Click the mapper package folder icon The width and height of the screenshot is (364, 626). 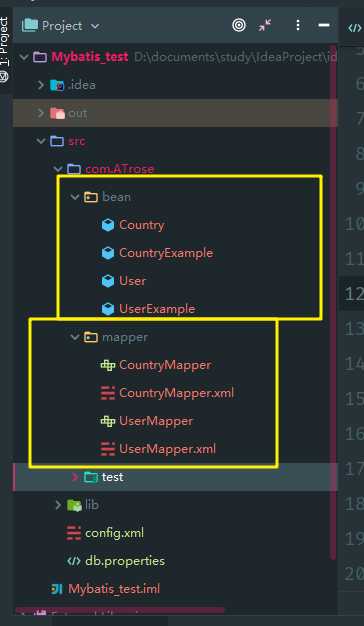(91, 337)
